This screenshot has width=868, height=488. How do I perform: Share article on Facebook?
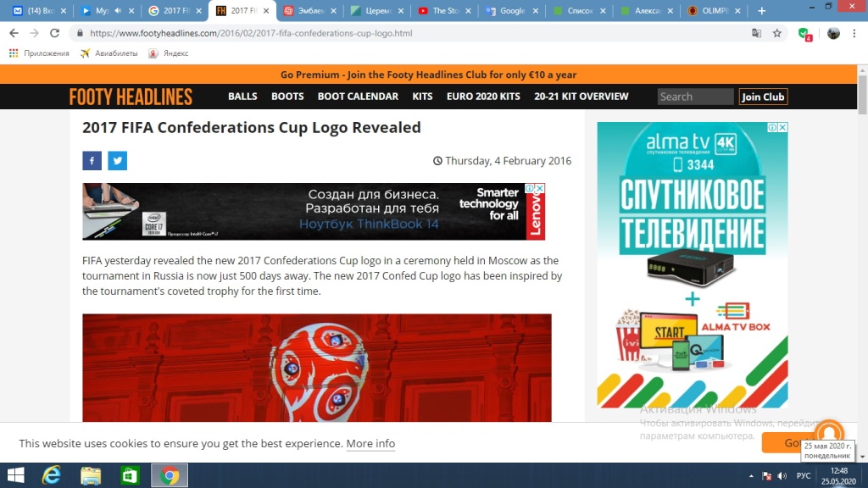tap(92, 160)
